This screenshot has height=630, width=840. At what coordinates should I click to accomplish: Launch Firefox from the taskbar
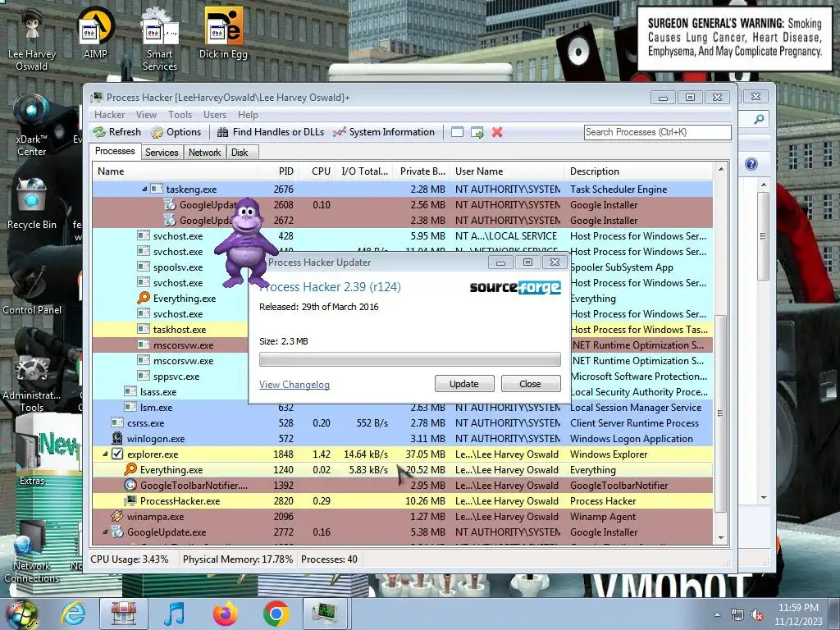click(x=225, y=614)
